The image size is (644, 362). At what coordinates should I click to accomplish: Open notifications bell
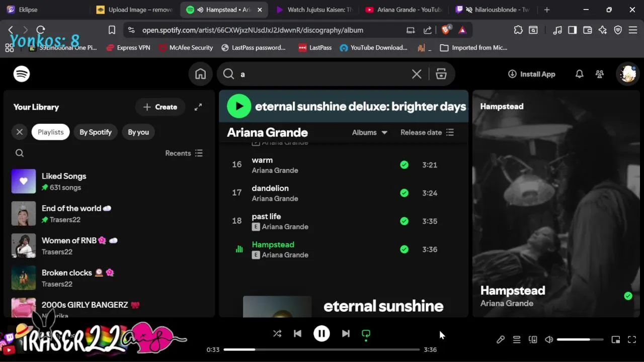(x=580, y=74)
